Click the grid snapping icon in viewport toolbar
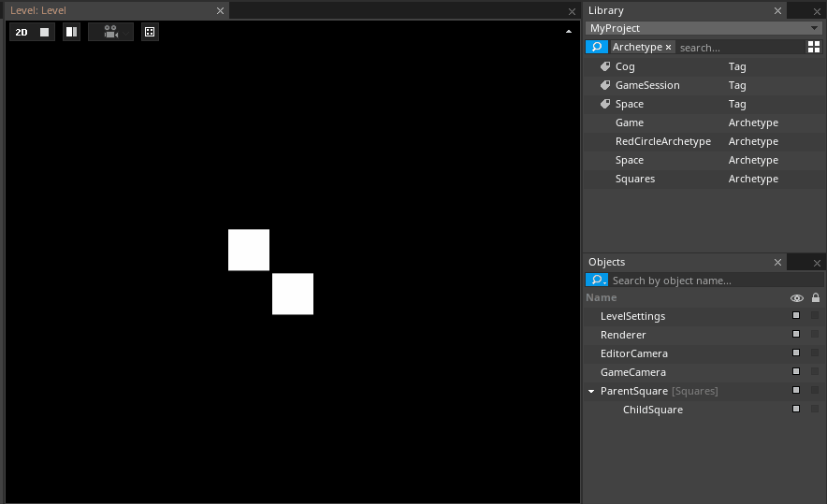This screenshot has height=504, width=827. coord(150,32)
